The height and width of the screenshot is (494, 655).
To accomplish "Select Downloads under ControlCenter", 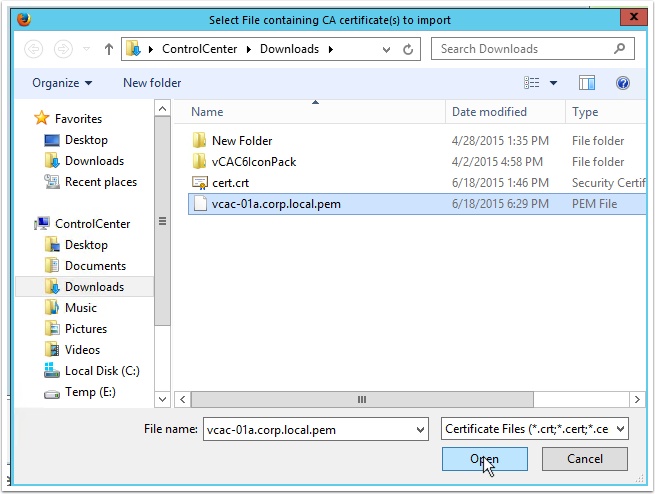I will [x=94, y=287].
